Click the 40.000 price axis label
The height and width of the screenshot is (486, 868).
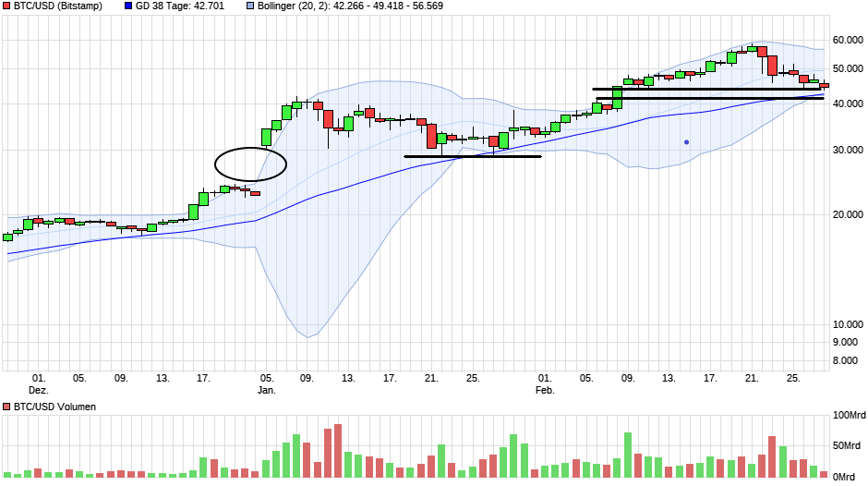point(848,103)
